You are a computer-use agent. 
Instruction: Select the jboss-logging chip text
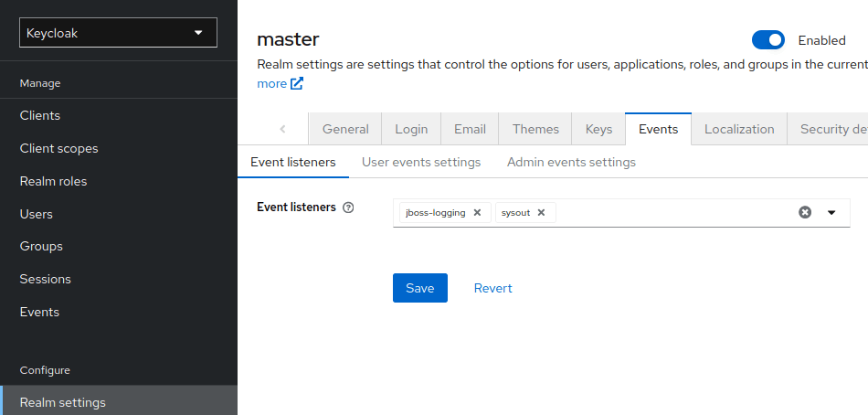click(436, 213)
